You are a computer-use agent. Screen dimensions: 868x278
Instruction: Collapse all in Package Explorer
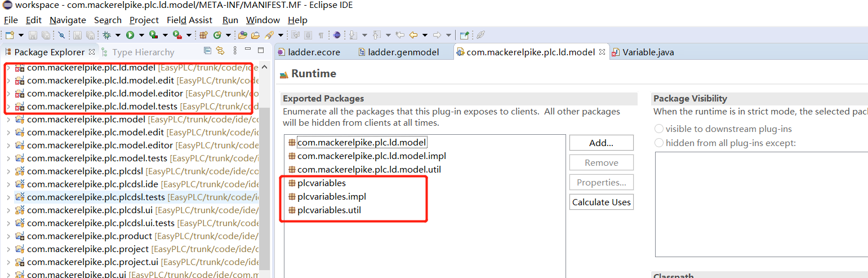(x=208, y=51)
